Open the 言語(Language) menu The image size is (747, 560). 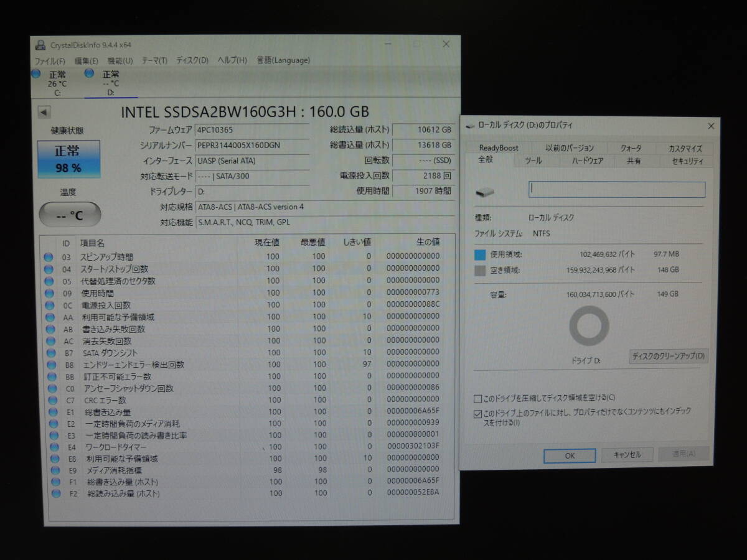283,60
